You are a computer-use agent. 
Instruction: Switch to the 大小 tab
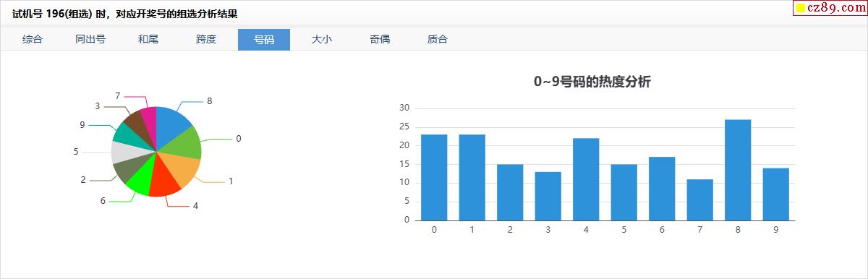coord(322,40)
